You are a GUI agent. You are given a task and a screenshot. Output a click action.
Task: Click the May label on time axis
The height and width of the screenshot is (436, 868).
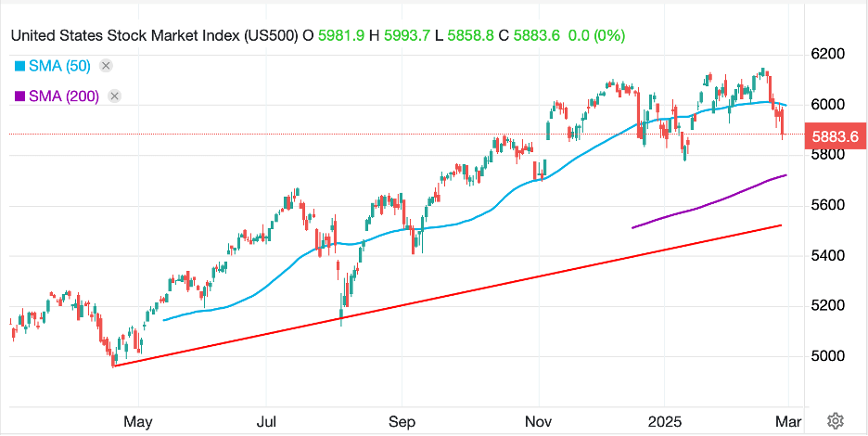click(x=137, y=419)
